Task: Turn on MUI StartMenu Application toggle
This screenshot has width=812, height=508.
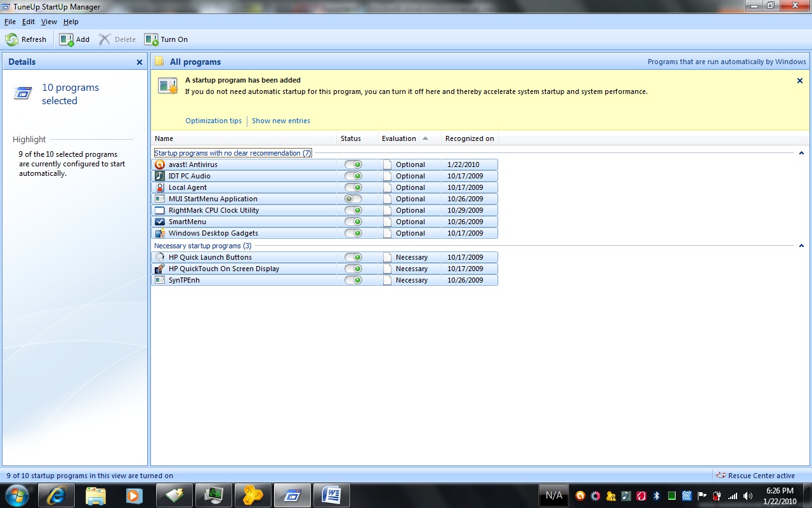Action: pyautogui.click(x=353, y=199)
